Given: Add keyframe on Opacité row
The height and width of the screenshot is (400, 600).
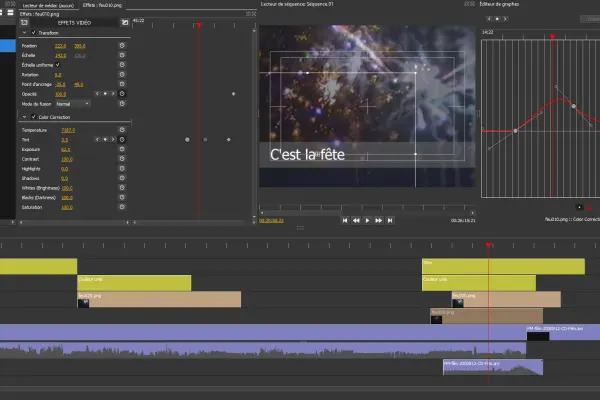Looking at the screenshot, I should [x=105, y=94].
